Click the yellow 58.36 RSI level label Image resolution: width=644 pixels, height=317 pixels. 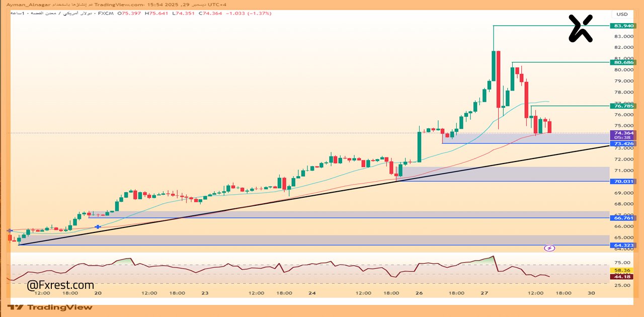pos(622,270)
